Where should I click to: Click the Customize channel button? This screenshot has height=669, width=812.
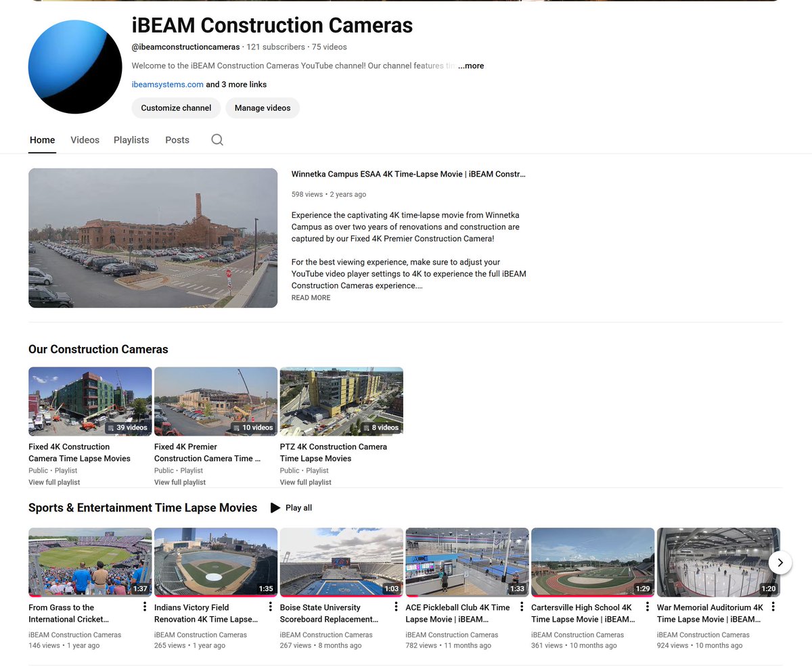176,108
